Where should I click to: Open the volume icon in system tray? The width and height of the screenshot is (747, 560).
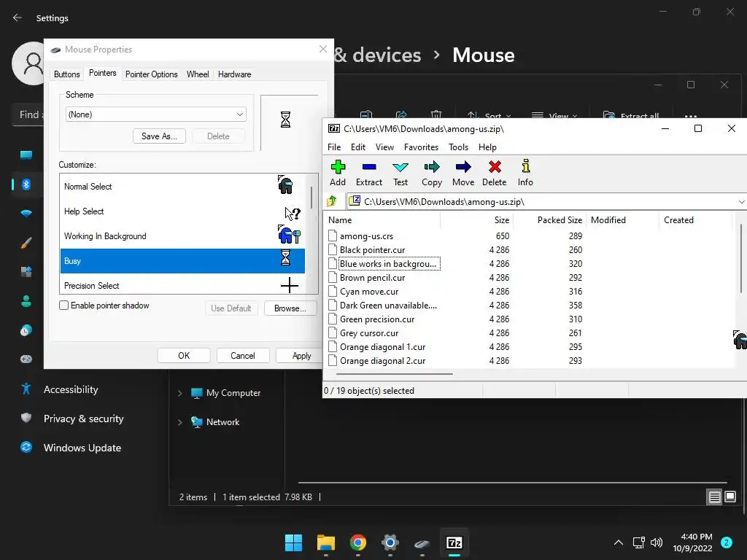pos(657,542)
